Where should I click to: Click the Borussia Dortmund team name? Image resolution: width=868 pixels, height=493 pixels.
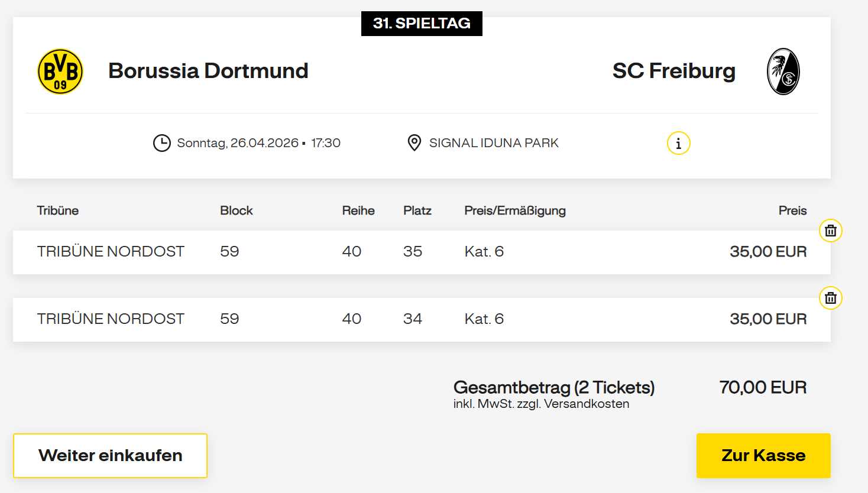(208, 71)
